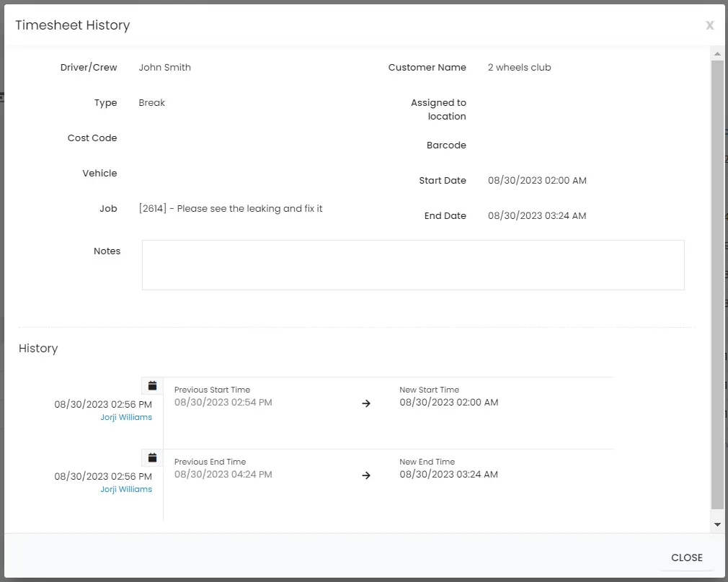Click the scrollbar up arrow
The image size is (728, 582).
(x=717, y=54)
